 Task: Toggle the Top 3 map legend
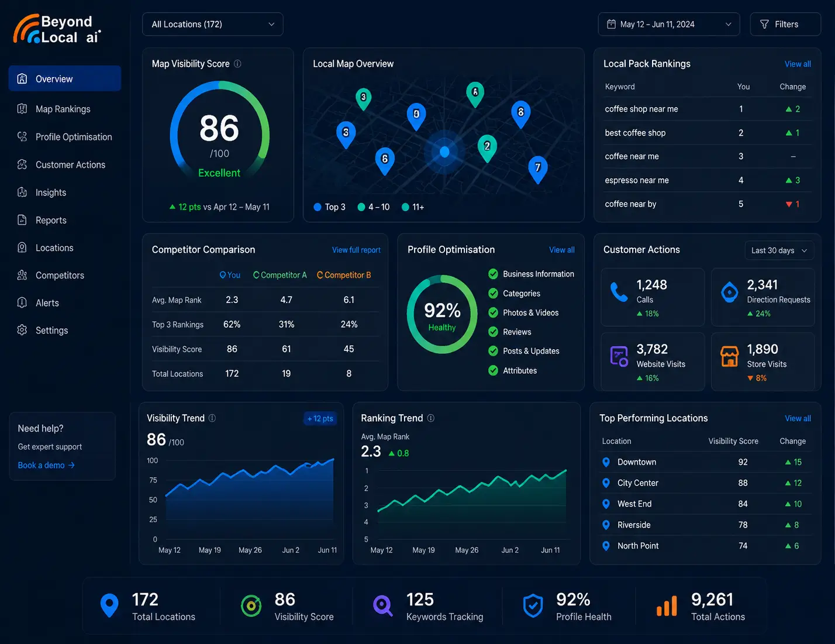[x=330, y=207]
